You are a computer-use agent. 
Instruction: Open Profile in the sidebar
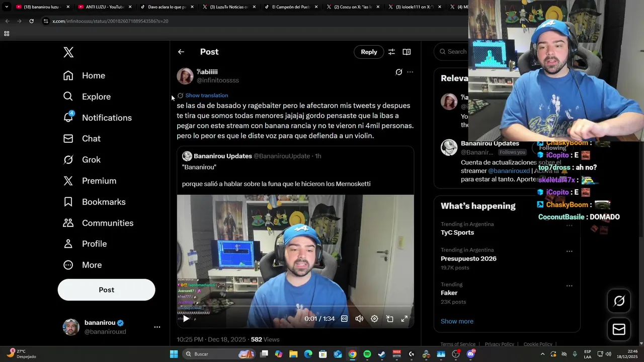coord(85,244)
